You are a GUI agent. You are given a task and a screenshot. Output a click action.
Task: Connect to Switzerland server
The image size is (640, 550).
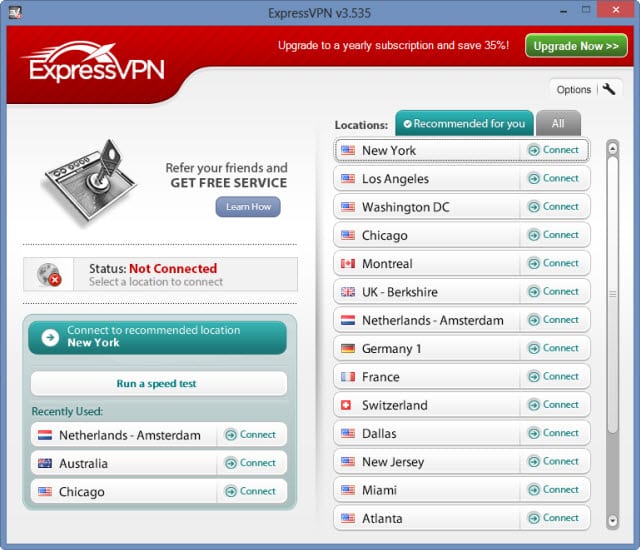[x=554, y=405]
